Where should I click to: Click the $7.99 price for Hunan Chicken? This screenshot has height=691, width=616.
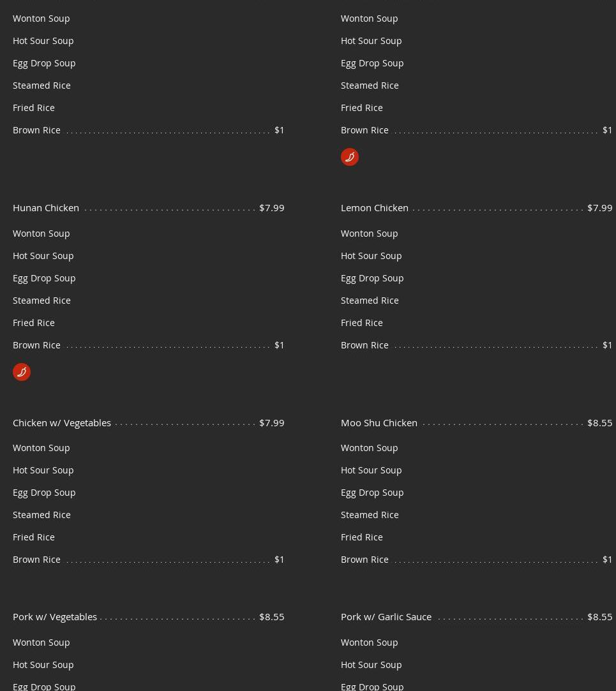[x=271, y=207]
